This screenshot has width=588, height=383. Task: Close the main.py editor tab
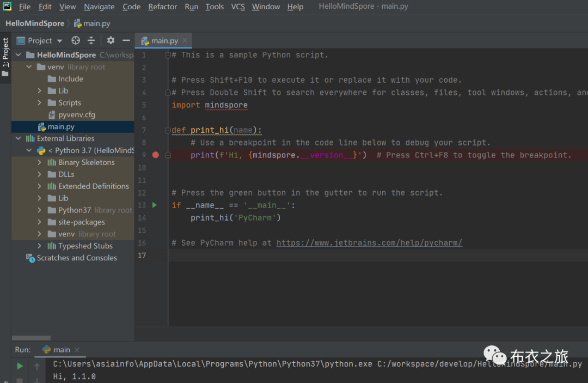pyautogui.click(x=185, y=40)
